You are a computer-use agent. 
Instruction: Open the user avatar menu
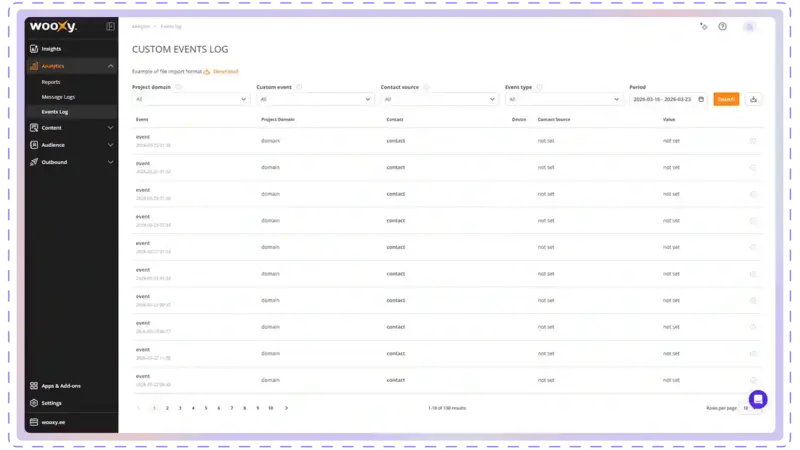pyautogui.click(x=749, y=27)
